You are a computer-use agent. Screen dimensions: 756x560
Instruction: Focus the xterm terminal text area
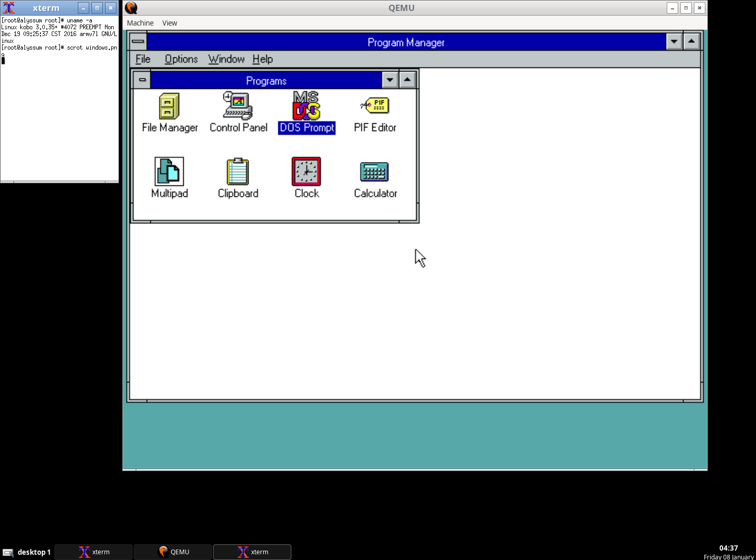(x=60, y=99)
